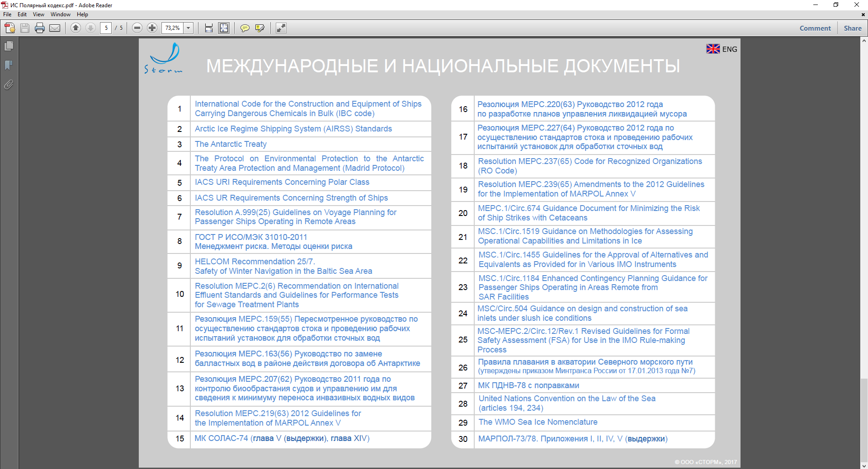Print the document using the printer icon
The height and width of the screenshot is (469, 868).
click(x=40, y=28)
